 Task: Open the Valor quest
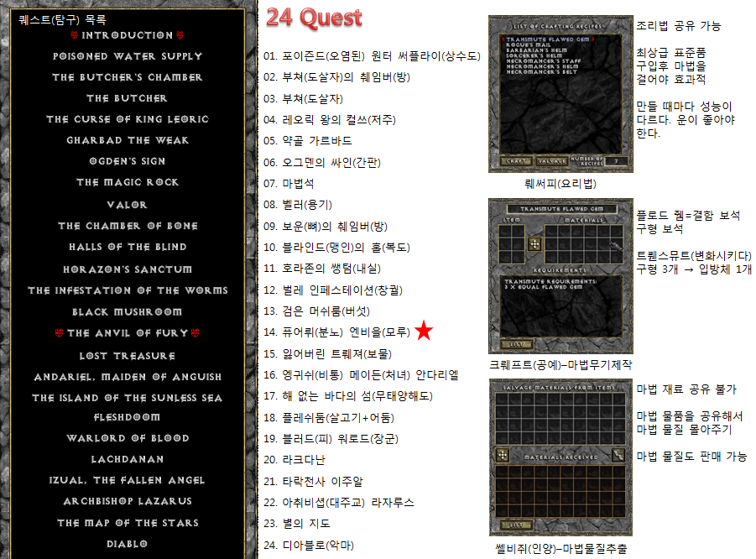pos(128,205)
